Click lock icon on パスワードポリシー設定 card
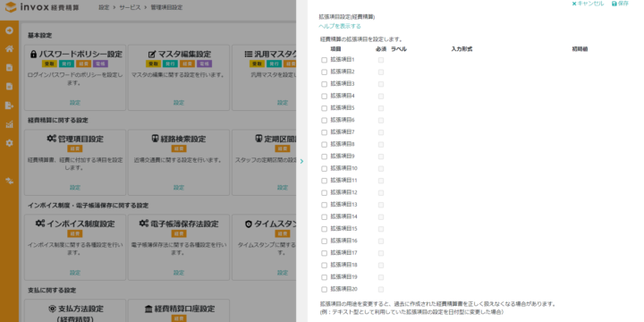This screenshot has height=322, width=644. (x=33, y=55)
